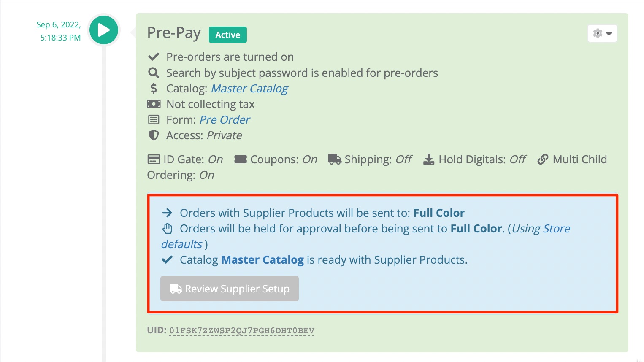The height and width of the screenshot is (362, 644).
Task: Click the Active status badge
Action: pyautogui.click(x=228, y=35)
